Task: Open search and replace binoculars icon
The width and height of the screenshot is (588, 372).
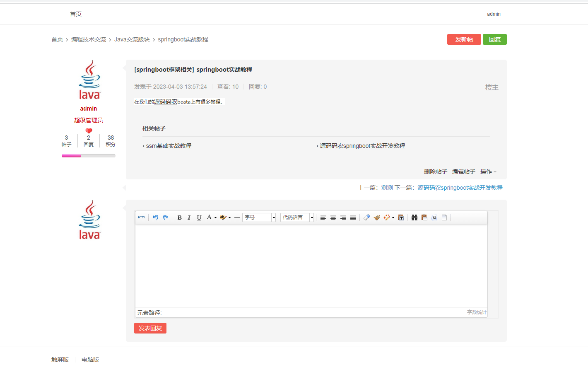Action: click(414, 217)
